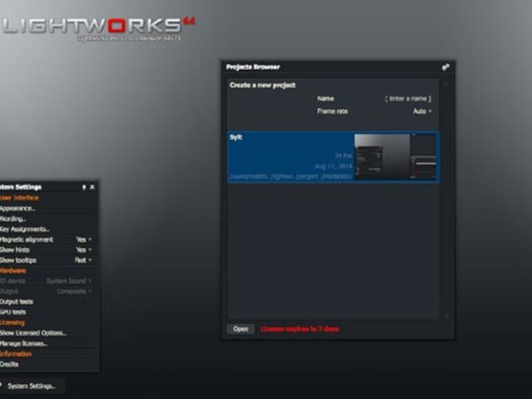
Task: Click the Information section header
Action: click(x=16, y=354)
